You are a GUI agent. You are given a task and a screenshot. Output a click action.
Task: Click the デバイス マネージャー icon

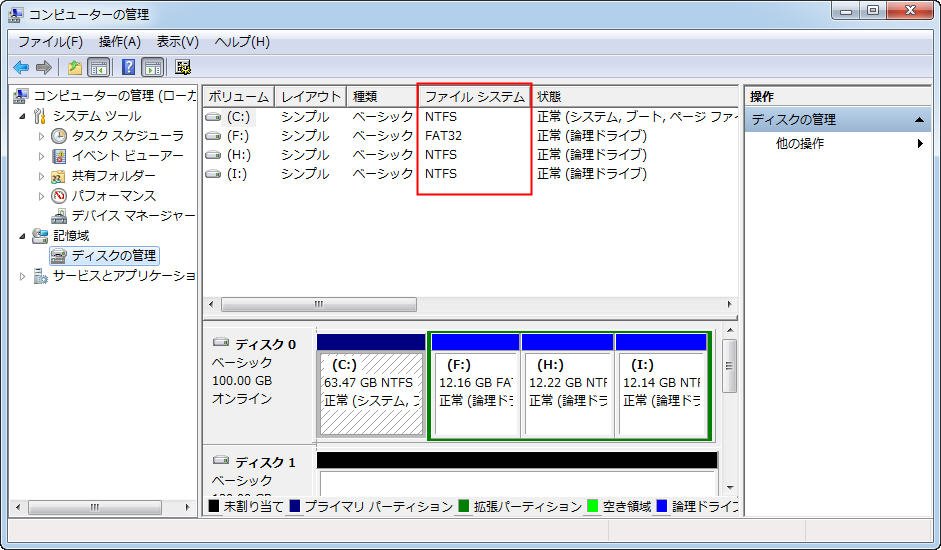(59, 216)
